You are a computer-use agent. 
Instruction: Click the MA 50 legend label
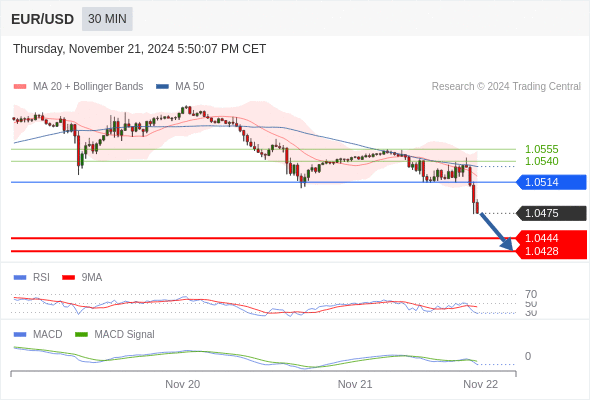pos(190,87)
